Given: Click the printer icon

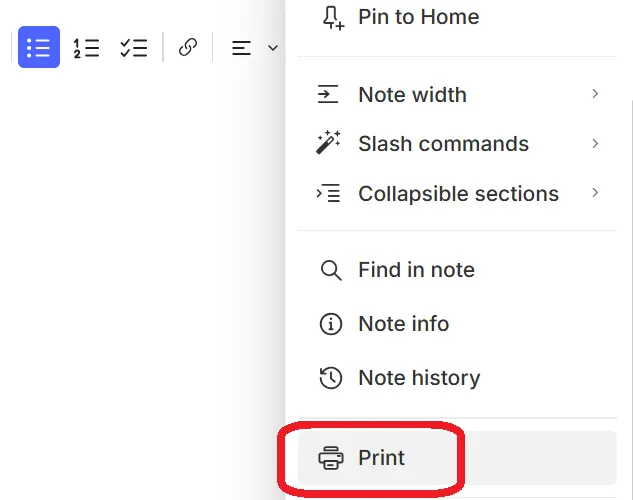Looking at the screenshot, I should pyautogui.click(x=331, y=458).
